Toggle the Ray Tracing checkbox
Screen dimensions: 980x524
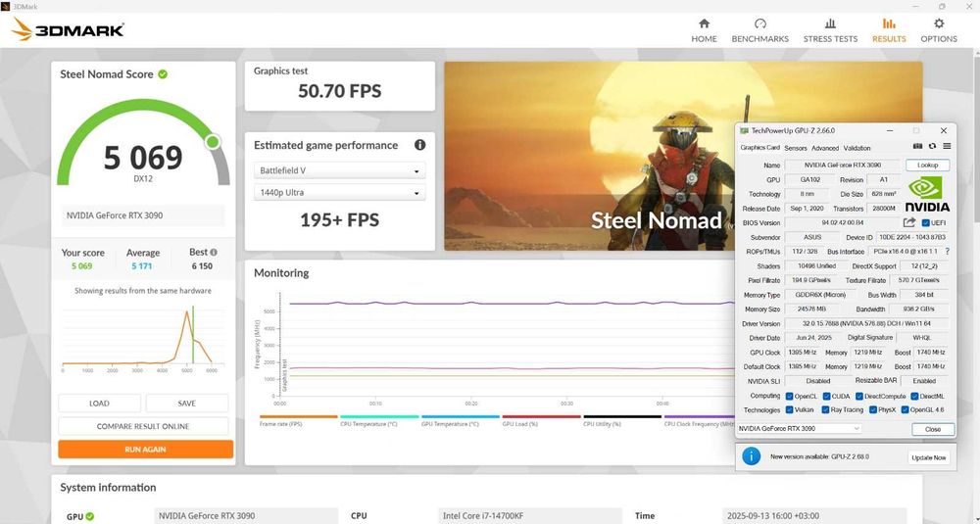[x=826, y=410]
